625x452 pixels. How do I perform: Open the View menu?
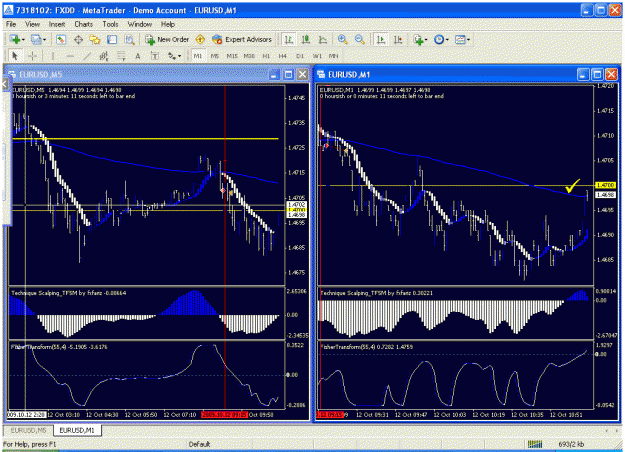click(x=33, y=24)
